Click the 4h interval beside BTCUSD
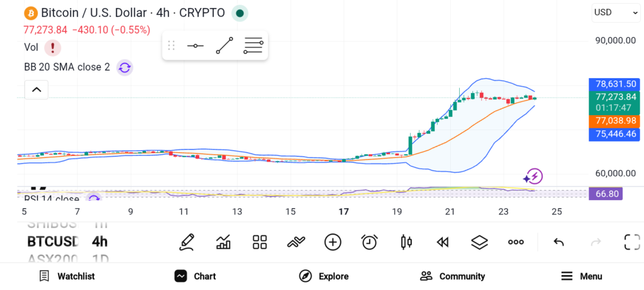This screenshot has height=290, width=644. point(100,242)
